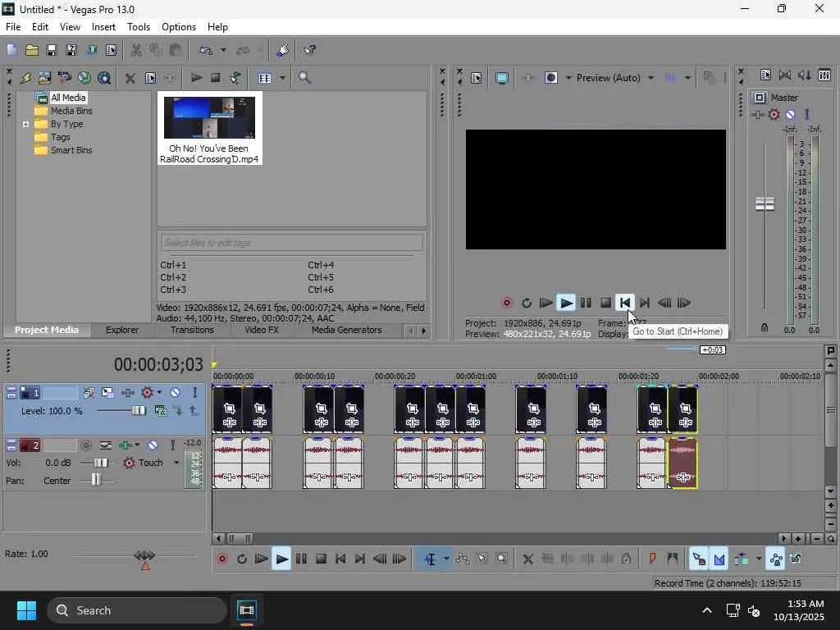This screenshot has width=840, height=630.
Task: Select the RailRoad Crossing'D.mp4 media thumbnail
Action: (209, 128)
